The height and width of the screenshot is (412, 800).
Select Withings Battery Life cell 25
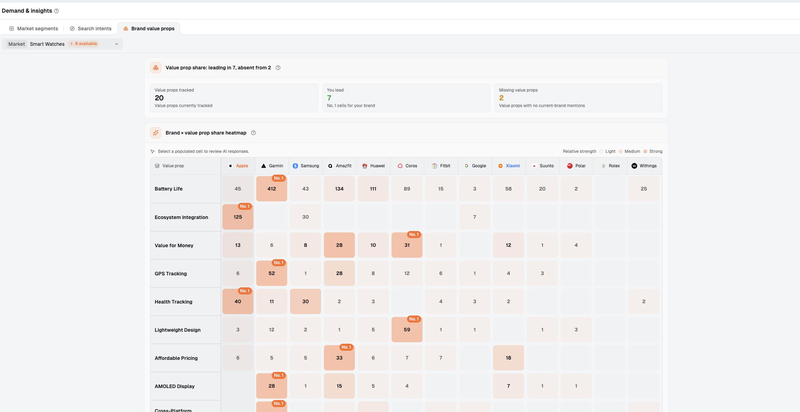(644, 189)
